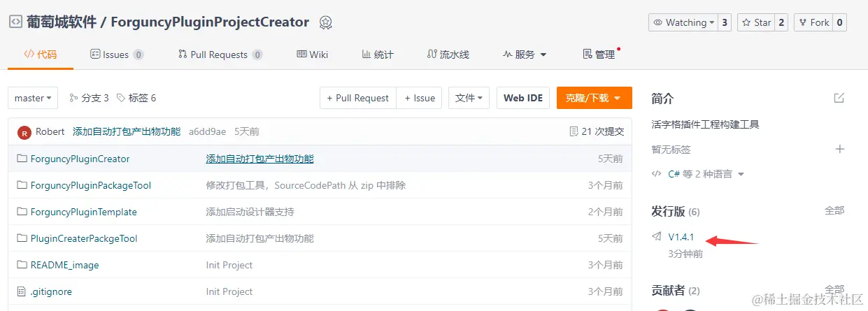Image resolution: width=868 pixels, height=311 pixels.
Task: Click the Init Project message of README_image
Action: click(229, 265)
